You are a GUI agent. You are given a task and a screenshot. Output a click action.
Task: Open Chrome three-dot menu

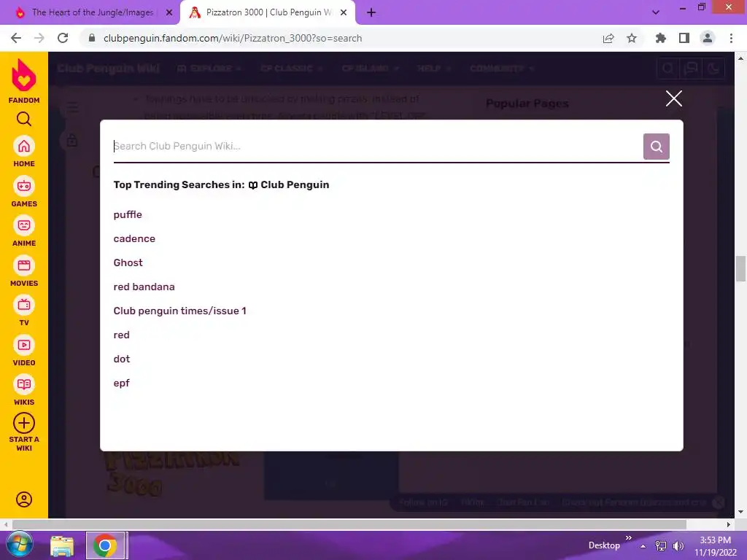click(x=731, y=38)
